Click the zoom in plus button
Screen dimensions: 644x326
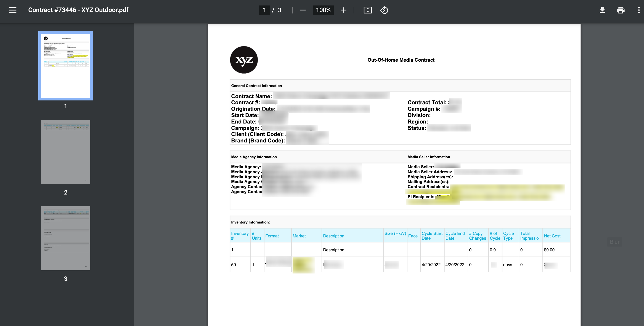tap(343, 10)
